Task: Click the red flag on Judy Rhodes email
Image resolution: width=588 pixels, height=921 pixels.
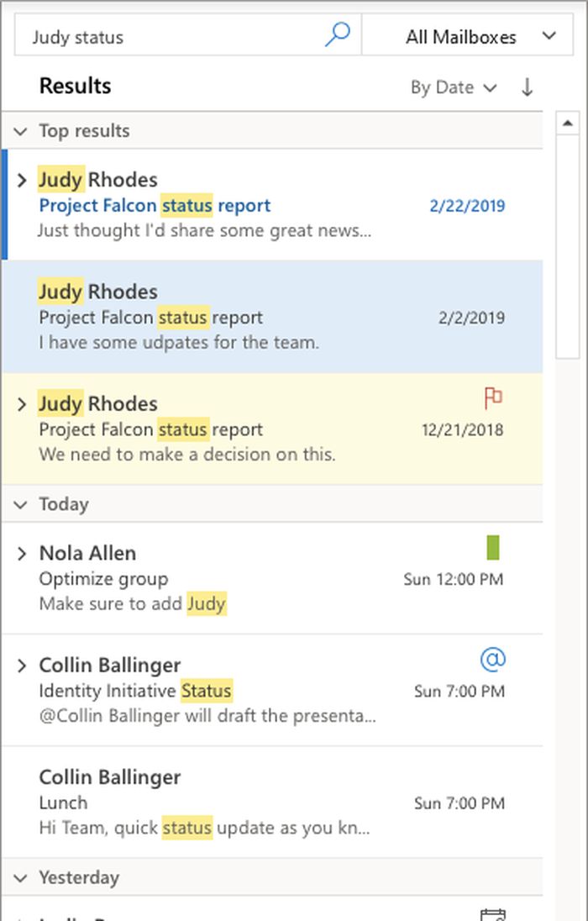Action: pyautogui.click(x=493, y=397)
